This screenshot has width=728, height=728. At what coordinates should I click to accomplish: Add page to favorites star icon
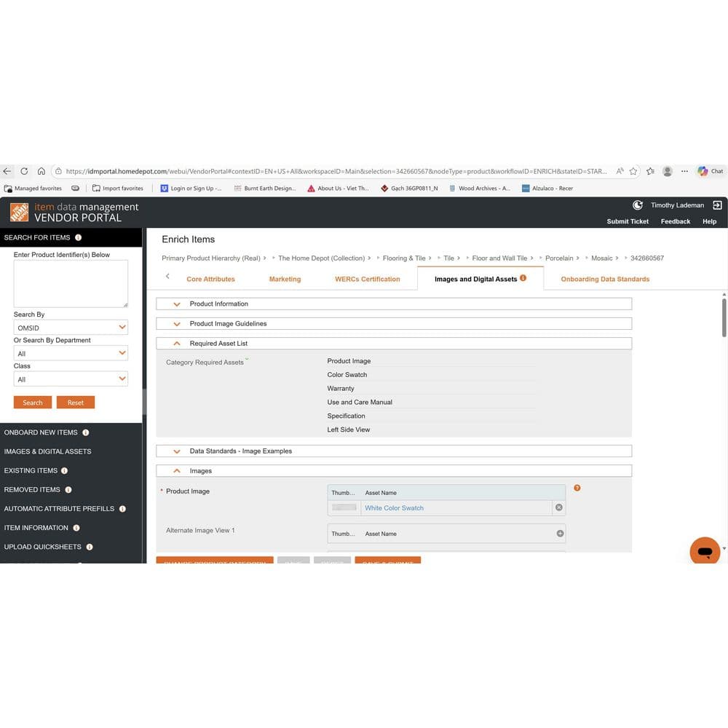tap(633, 171)
